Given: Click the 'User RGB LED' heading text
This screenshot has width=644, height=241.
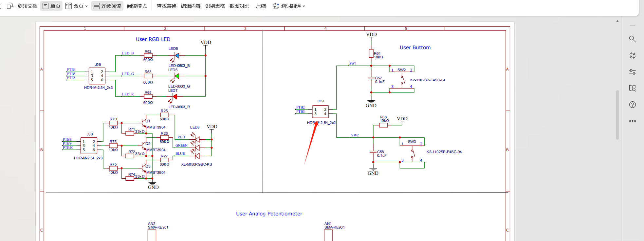Looking at the screenshot, I should 153,39.
